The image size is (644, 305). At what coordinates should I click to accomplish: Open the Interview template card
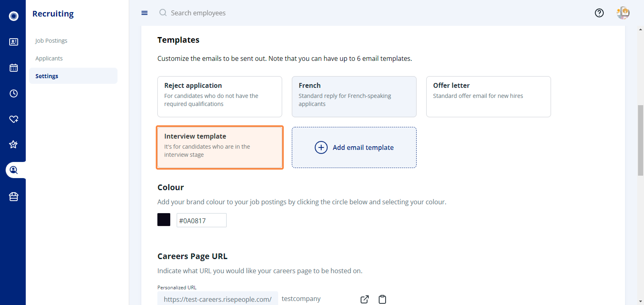(x=220, y=147)
